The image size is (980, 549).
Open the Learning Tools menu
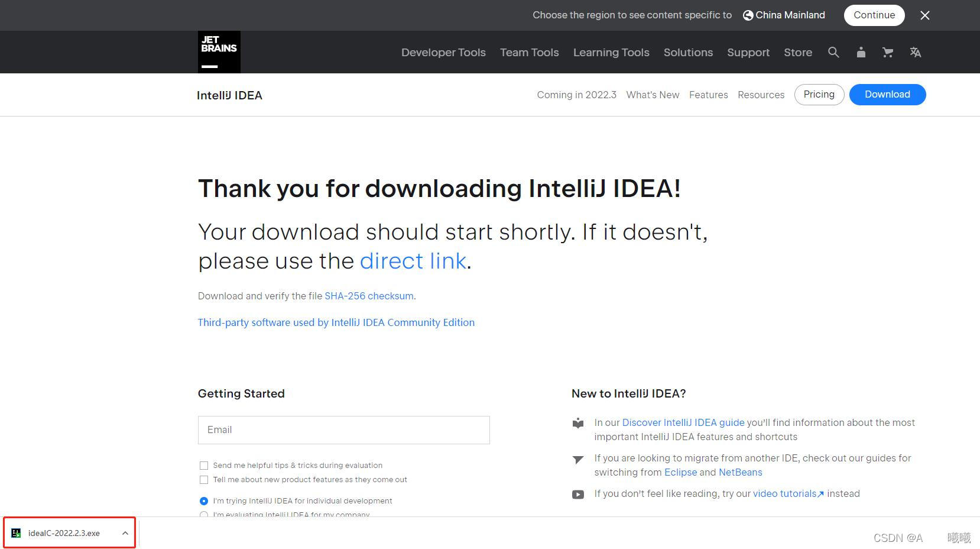[x=611, y=52]
